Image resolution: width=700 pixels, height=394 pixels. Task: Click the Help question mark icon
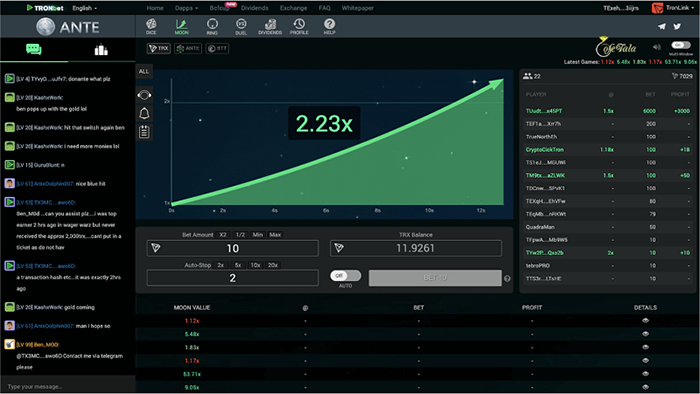(329, 26)
